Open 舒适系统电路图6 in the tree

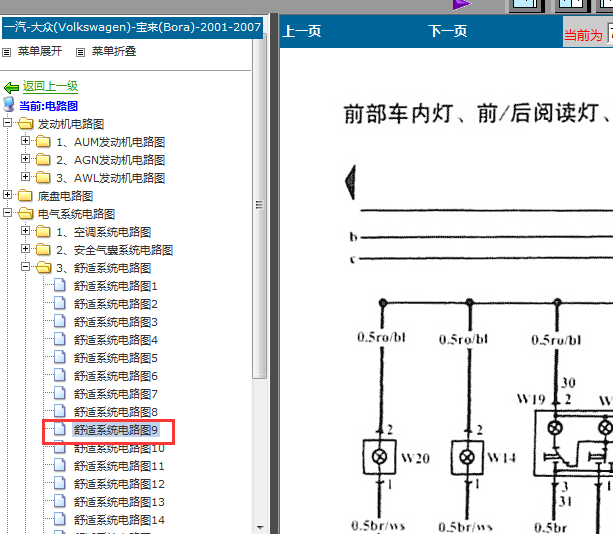point(116,376)
